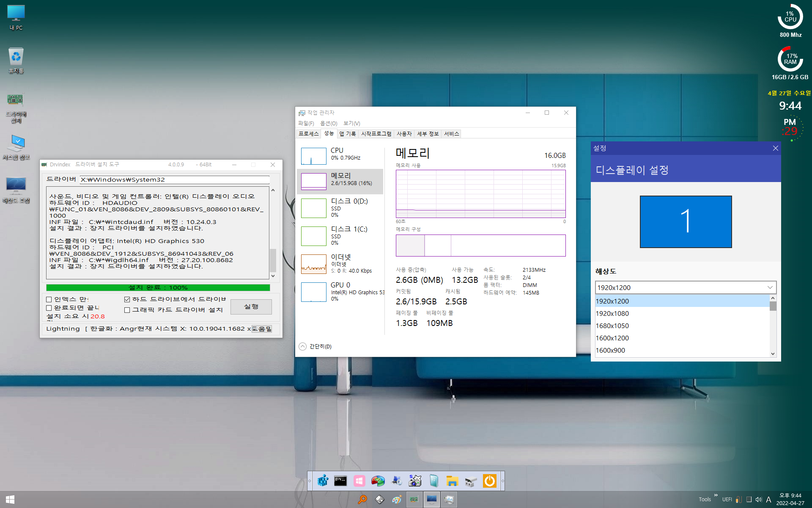Click the 드라이버 path input field
This screenshot has height=508, width=812.
pyautogui.click(x=175, y=179)
